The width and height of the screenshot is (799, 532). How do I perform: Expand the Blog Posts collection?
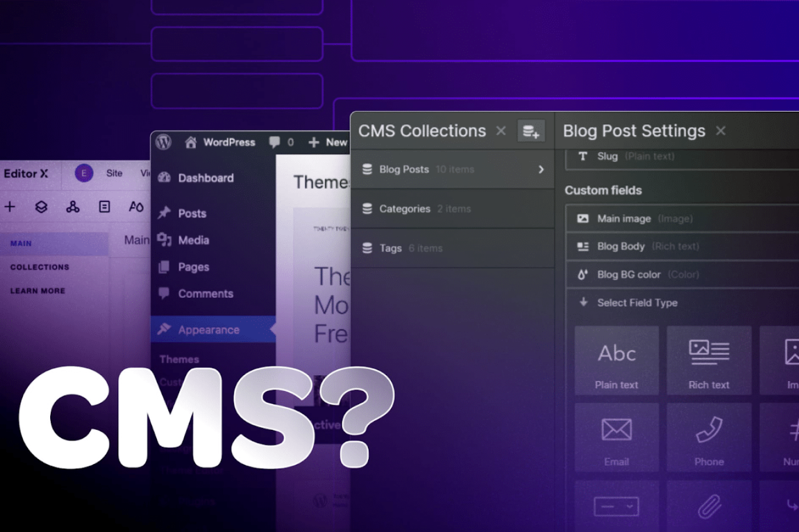[x=540, y=169]
